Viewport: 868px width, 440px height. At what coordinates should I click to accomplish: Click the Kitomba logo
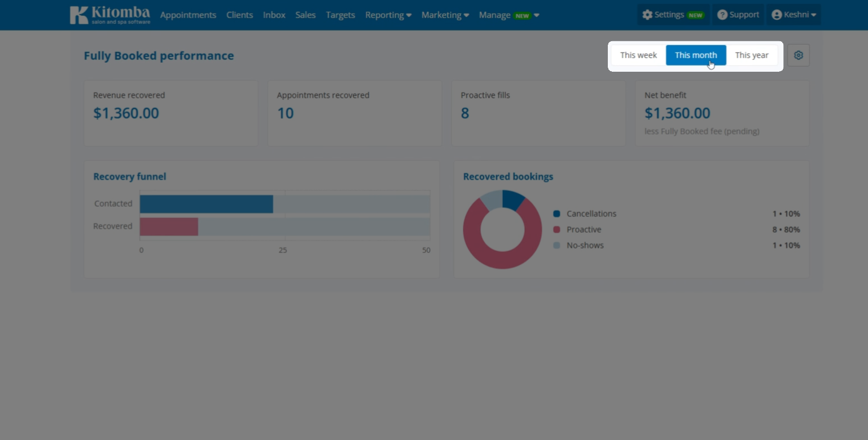[110, 15]
